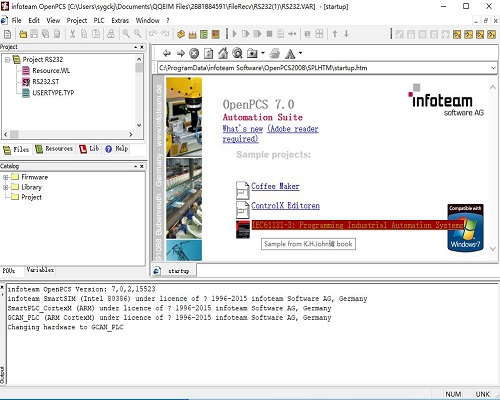500x400 pixels.
Task: Click 'Changing hardware to GCAN_PLC' output line
Action: pos(65,327)
